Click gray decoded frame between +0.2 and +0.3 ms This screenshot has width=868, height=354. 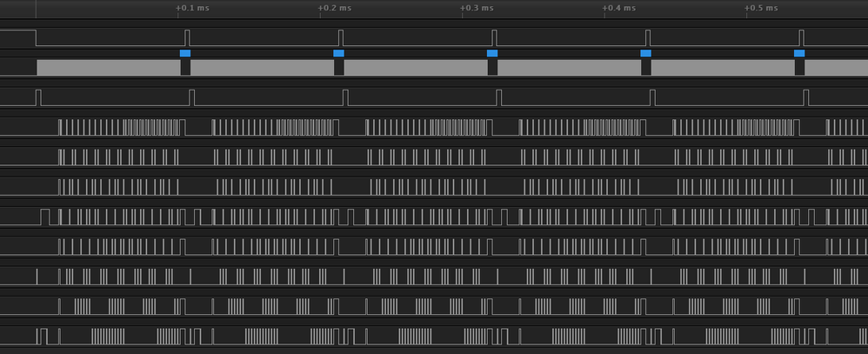coord(416,68)
